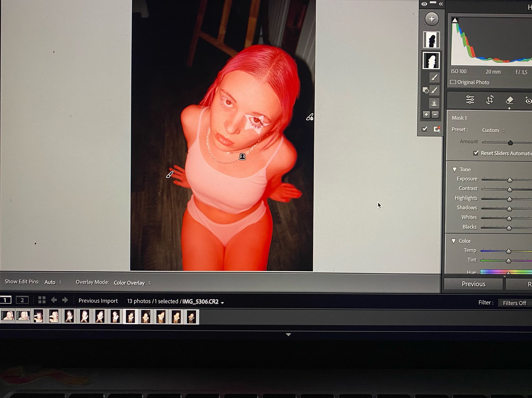
Task: Select the Healing eraser tool icon
Action: pos(509,100)
